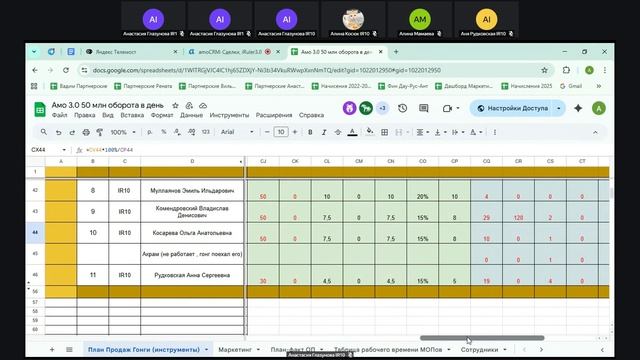Format as currency with the р. button

click(x=150, y=132)
